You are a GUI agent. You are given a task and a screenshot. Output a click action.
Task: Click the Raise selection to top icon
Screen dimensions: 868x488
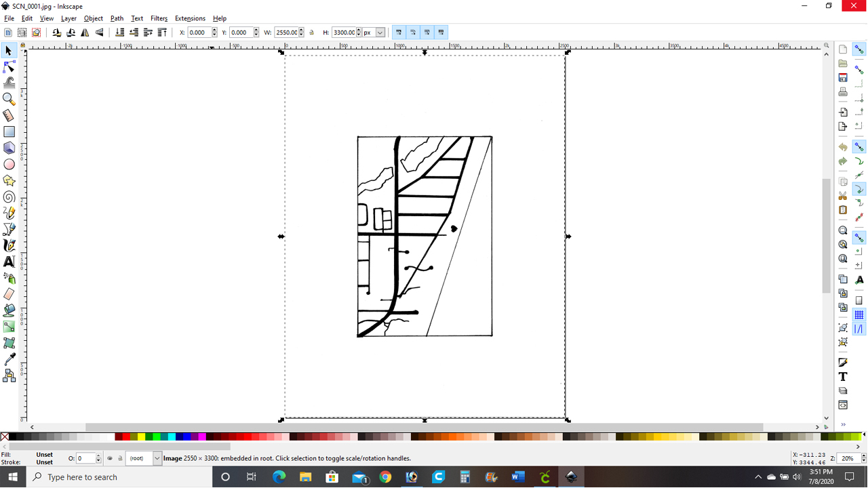162,33
